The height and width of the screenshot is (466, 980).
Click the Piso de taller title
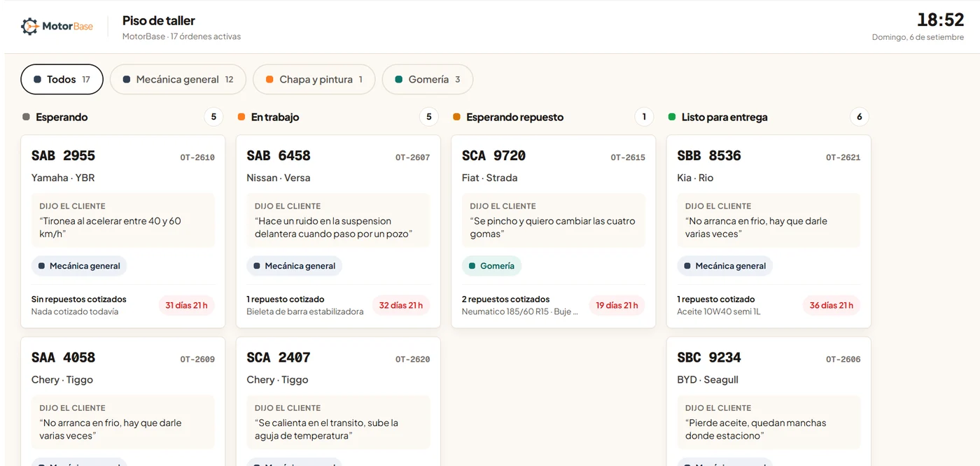point(159,20)
